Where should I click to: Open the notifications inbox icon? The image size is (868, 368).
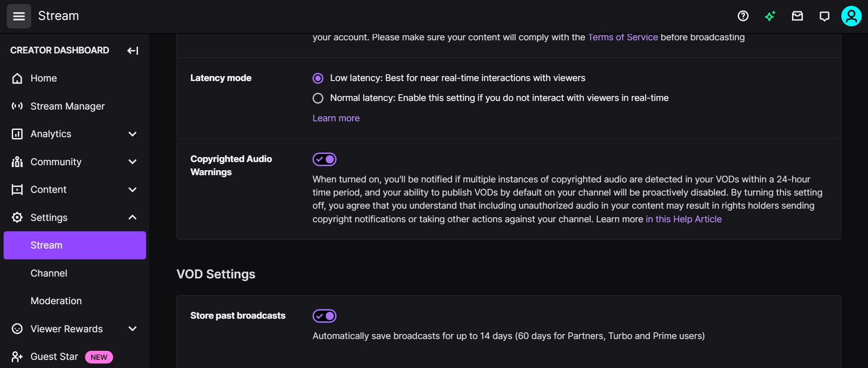(797, 16)
